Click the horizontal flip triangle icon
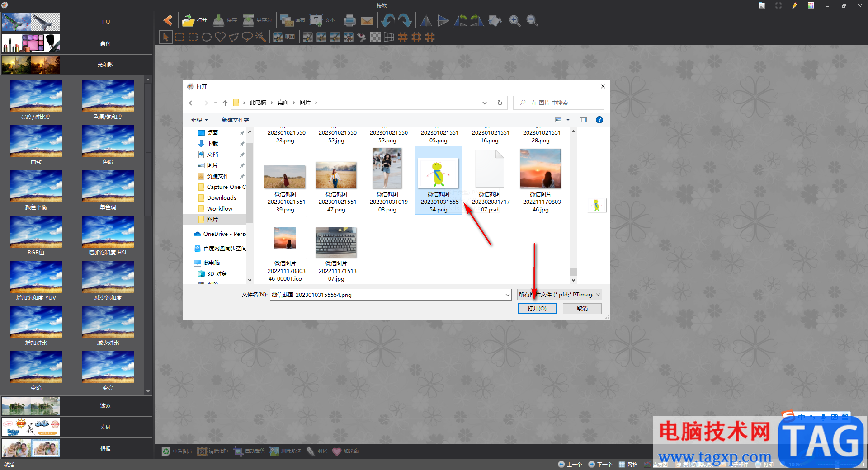This screenshot has width=868, height=470. (426, 20)
